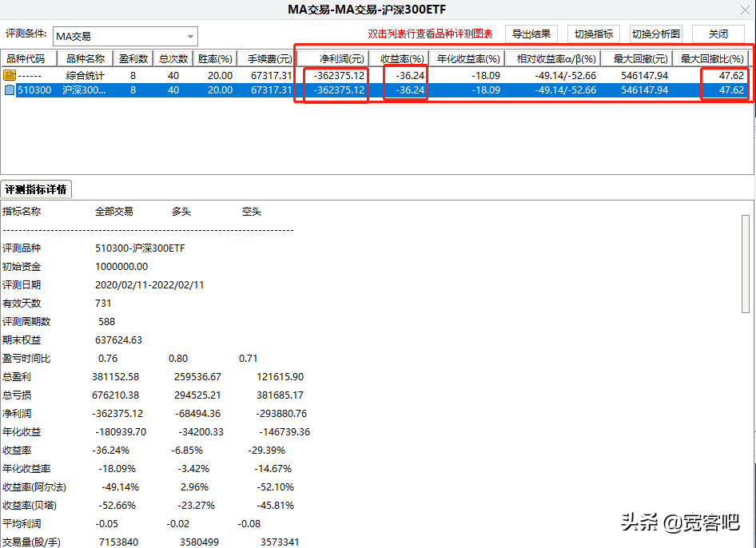Switch to the 评测指标详情 tab
This screenshot has height=548, width=756.
coord(37,189)
